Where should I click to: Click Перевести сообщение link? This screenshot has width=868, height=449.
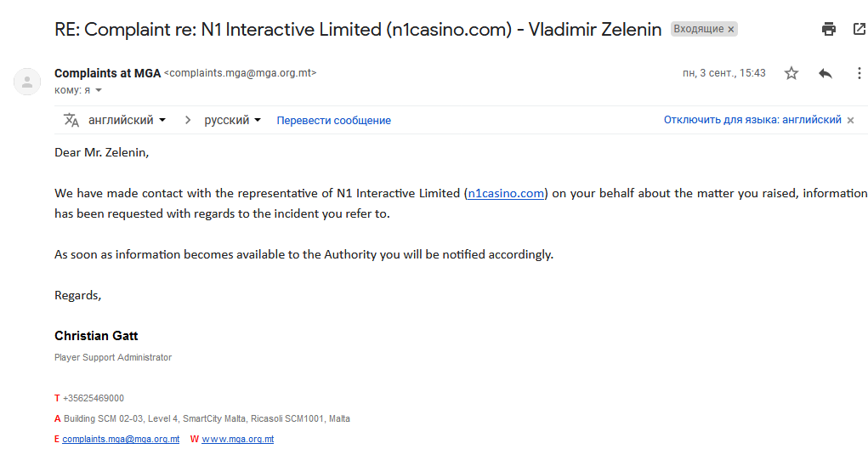[334, 121]
